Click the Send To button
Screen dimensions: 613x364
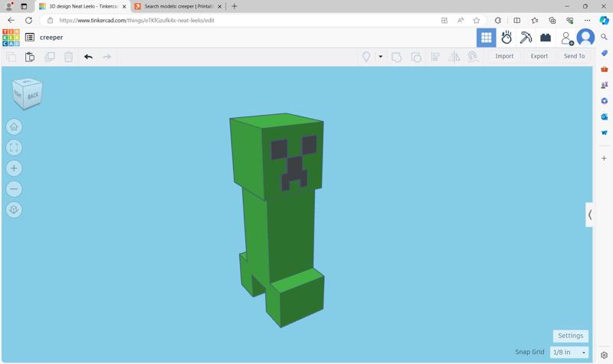coord(574,56)
